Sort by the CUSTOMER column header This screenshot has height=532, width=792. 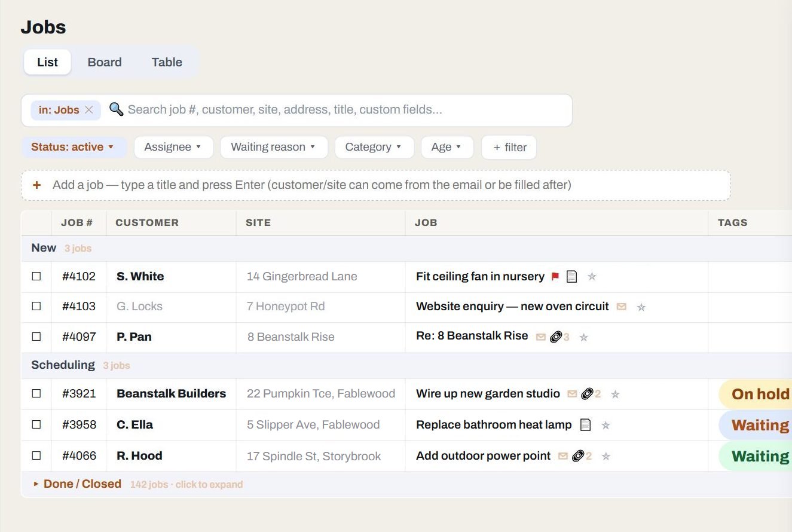147,222
